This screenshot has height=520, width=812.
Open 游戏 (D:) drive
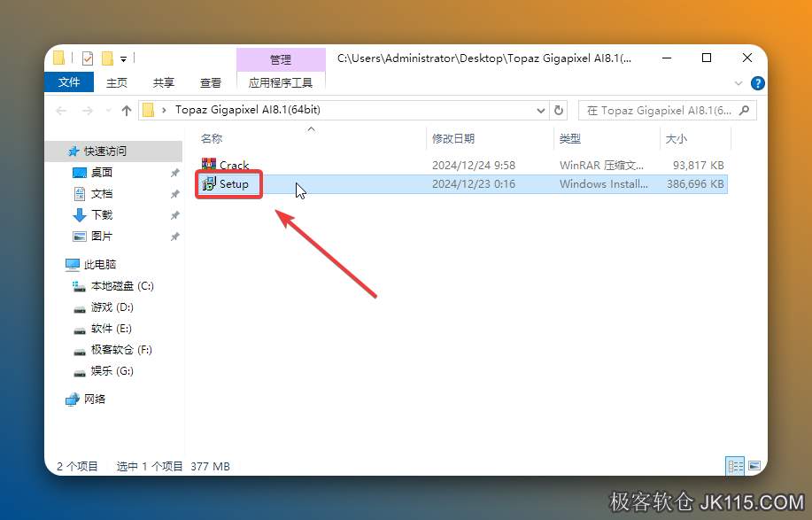click(112, 307)
